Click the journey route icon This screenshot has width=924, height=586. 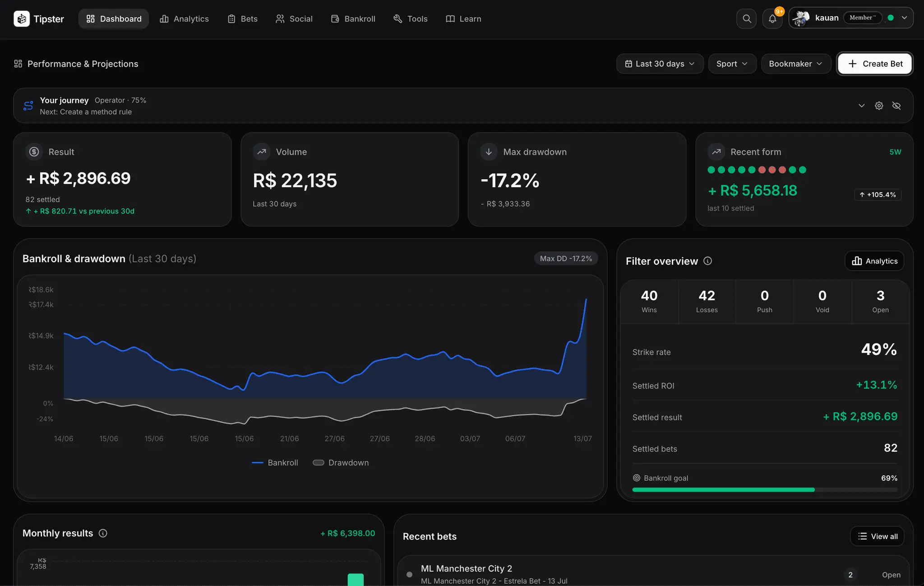click(28, 106)
